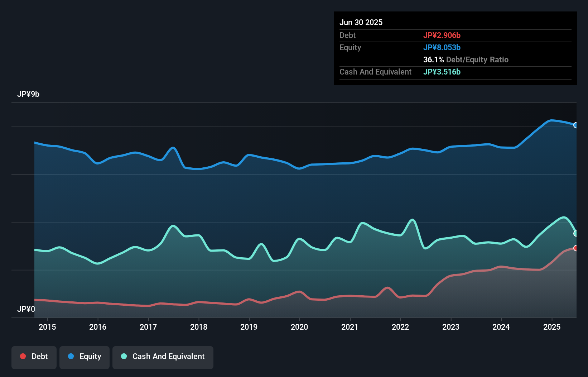The image size is (588, 377).
Task: Select the 2020 year label on the axis
Action: [x=299, y=327]
